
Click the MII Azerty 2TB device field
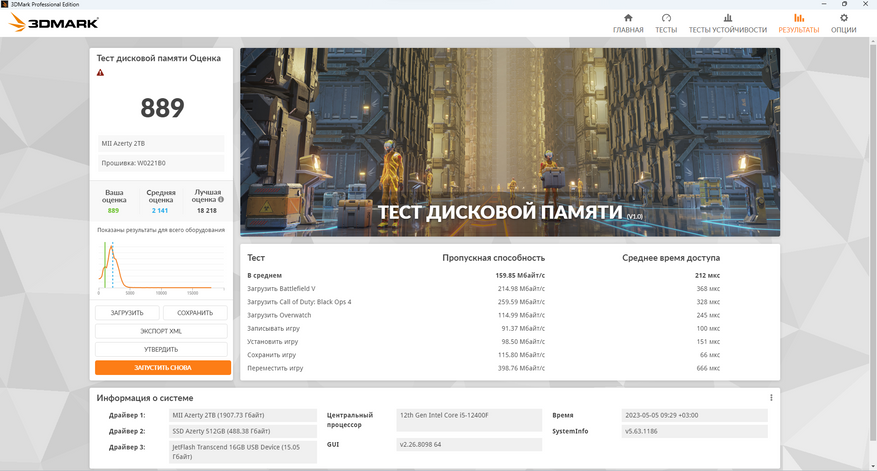pos(161,144)
